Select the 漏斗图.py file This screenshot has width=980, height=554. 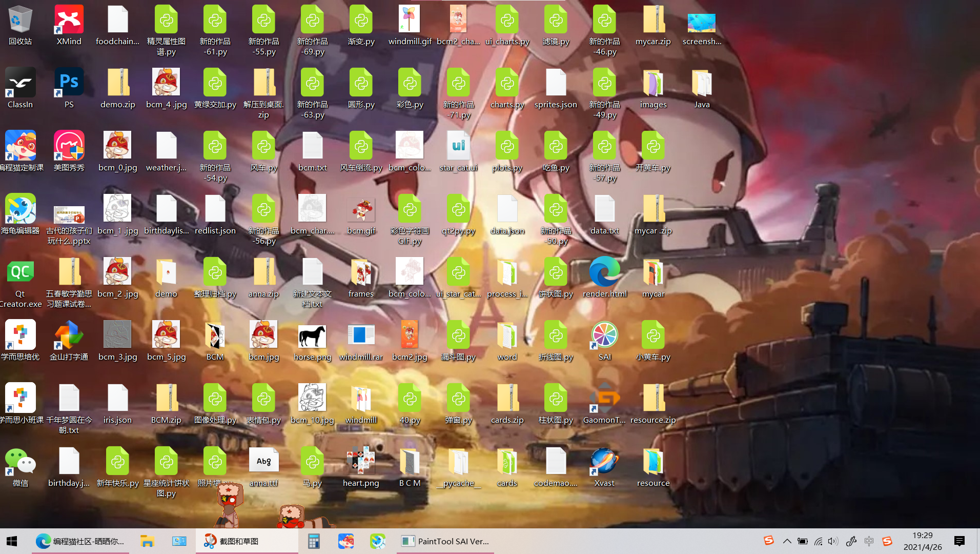(459, 340)
